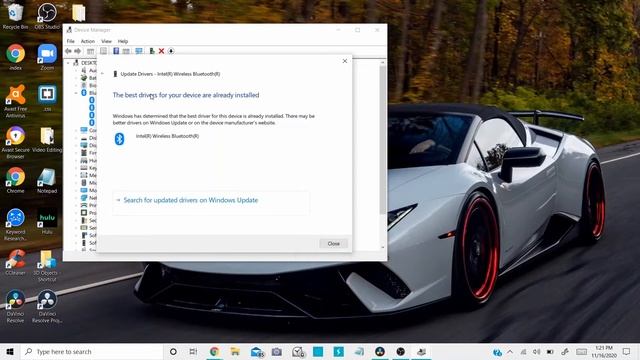Click the update driver toolbar icon beside the red X
Image resolution: width=640 pixels, height=360 pixels.
point(152,51)
